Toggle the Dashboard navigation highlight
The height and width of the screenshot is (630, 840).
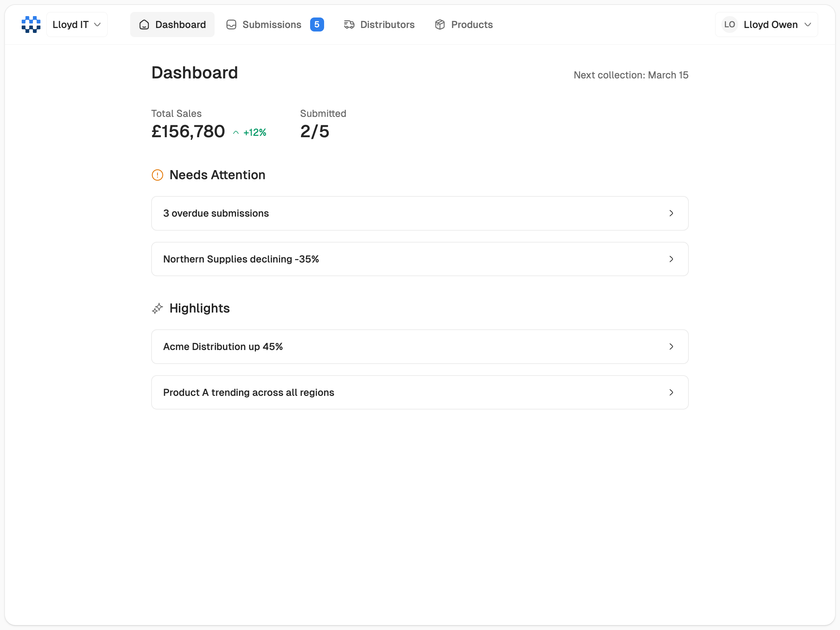click(172, 24)
